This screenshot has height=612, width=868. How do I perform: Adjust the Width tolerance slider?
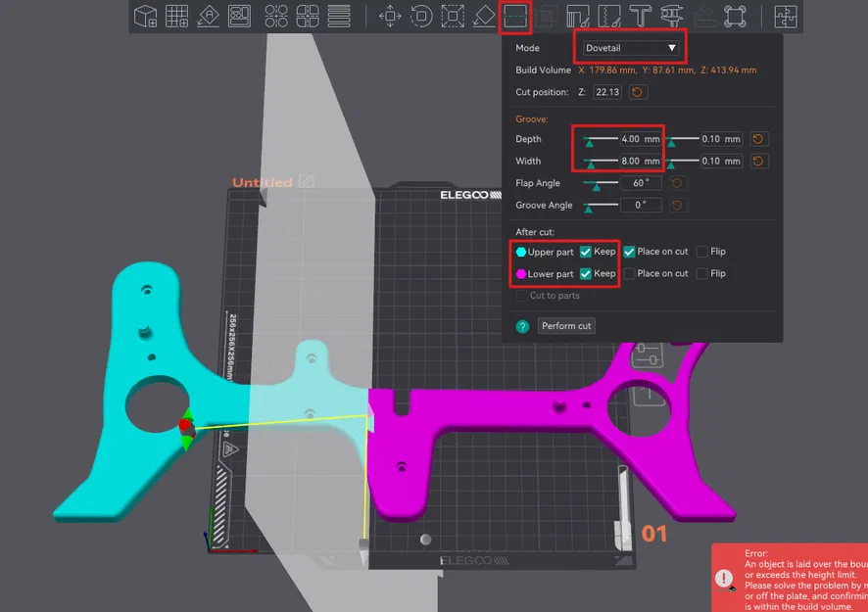tap(682, 163)
